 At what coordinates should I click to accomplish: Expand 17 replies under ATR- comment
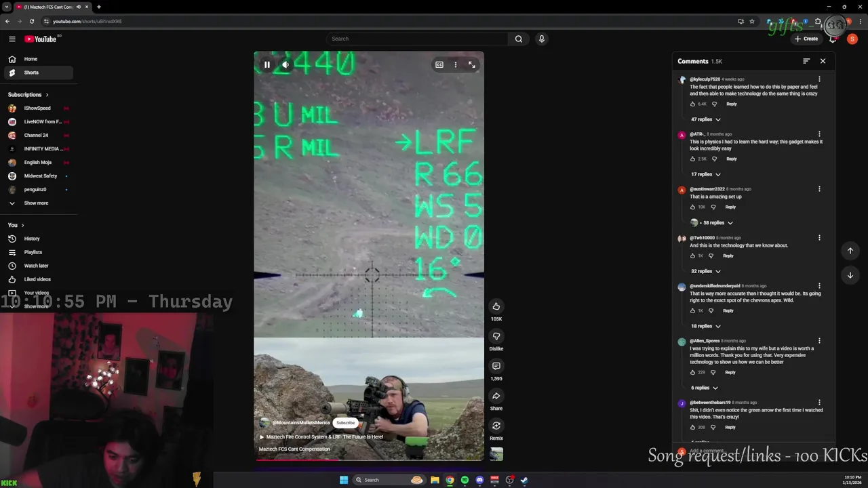705,174
